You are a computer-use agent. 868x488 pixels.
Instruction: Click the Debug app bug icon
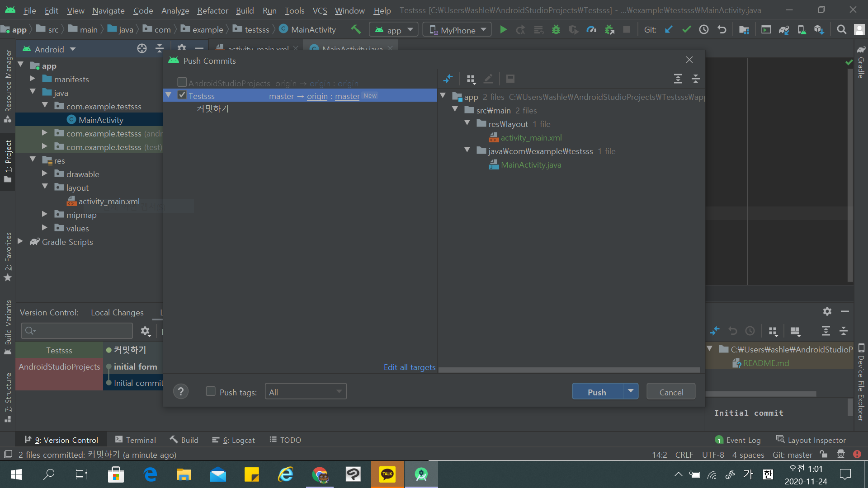coord(556,30)
